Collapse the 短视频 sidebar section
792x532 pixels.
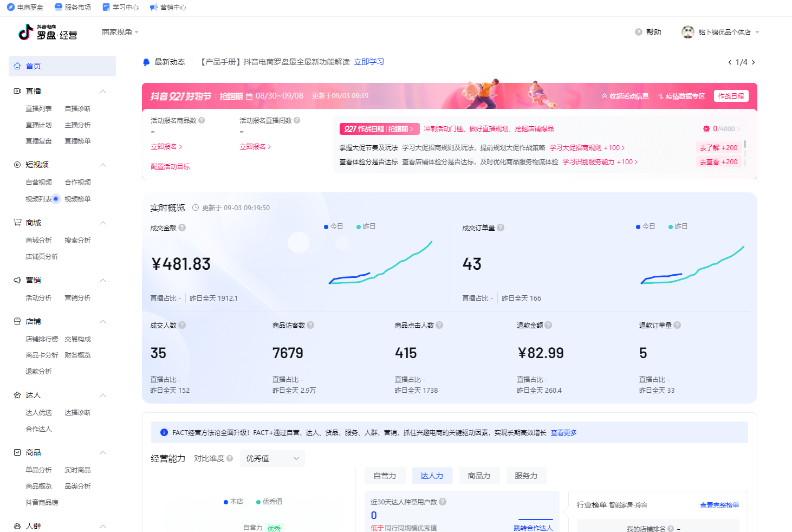click(x=103, y=165)
